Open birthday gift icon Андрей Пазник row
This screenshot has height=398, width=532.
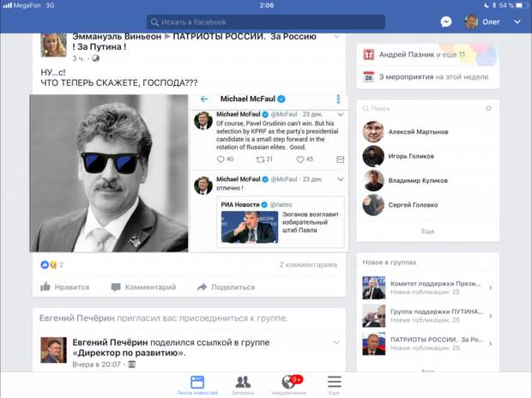pyautogui.click(x=369, y=54)
